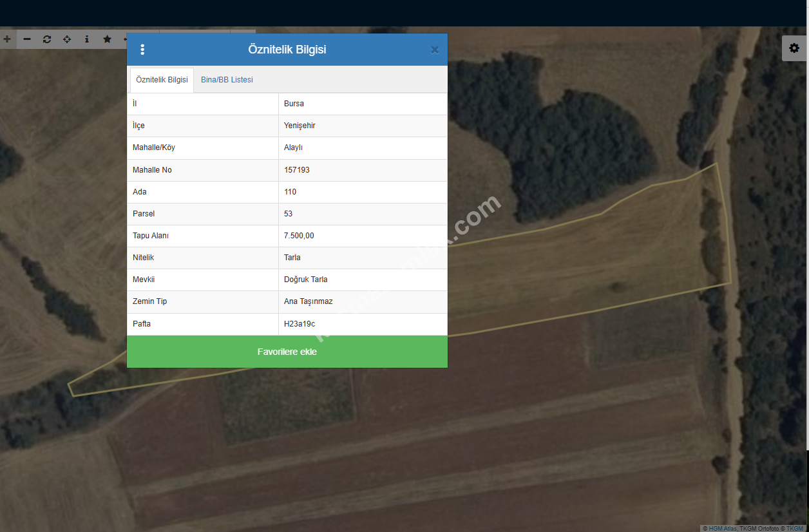Viewport: 809px width, 532px height.
Task: Switch to the Bina/BB Listesi tab
Action: coord(227,80)
